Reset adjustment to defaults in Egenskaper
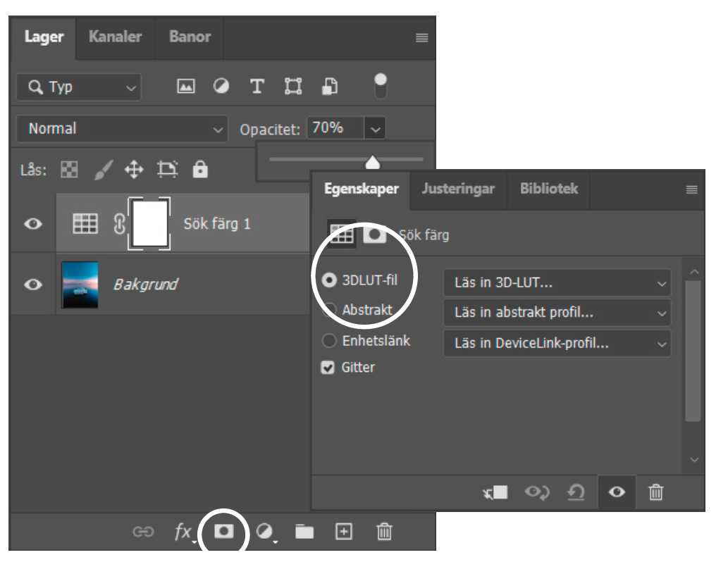 [x=576, y=492]
